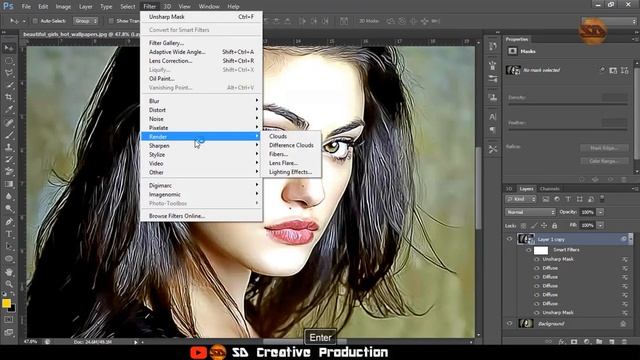Open the layer Kind filter dropdown

[x=521, y=199]
